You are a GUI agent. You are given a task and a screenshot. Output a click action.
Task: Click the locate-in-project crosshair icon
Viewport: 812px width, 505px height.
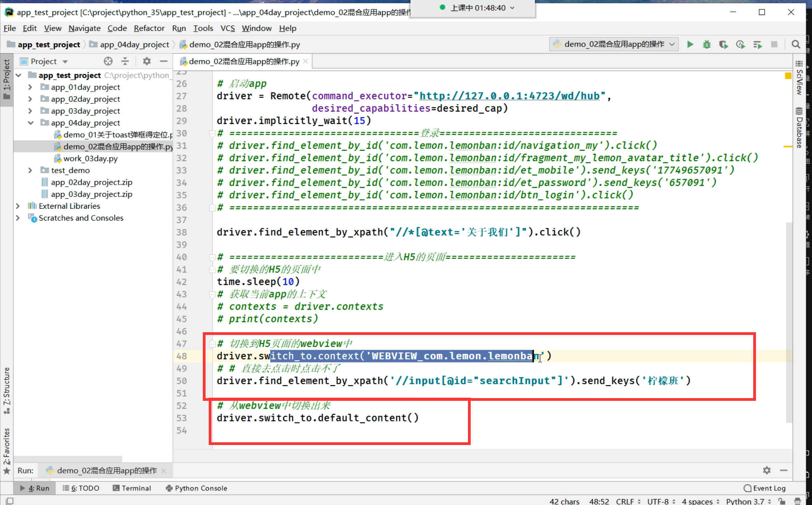pos(108,61)
